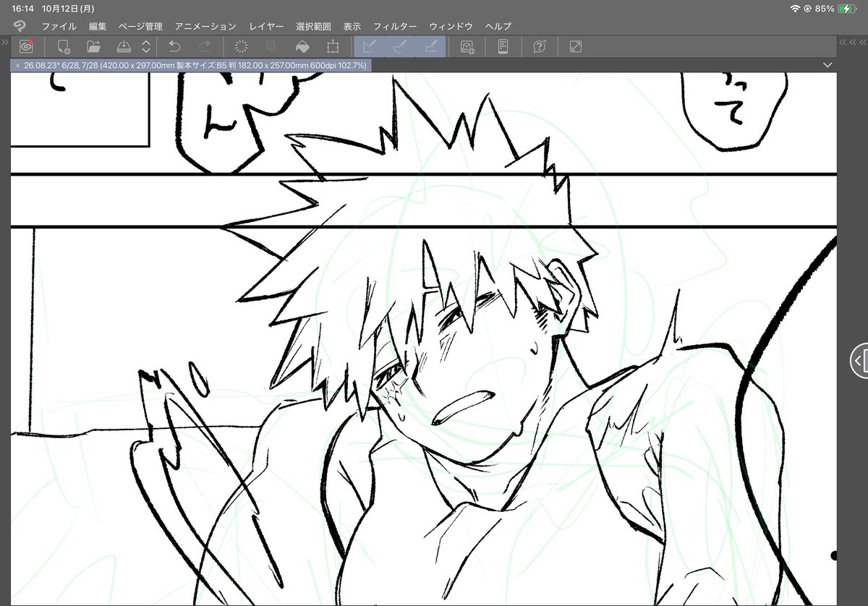Click the Scale/Rotate transform icon
The image size is (868, 606).
333,47
